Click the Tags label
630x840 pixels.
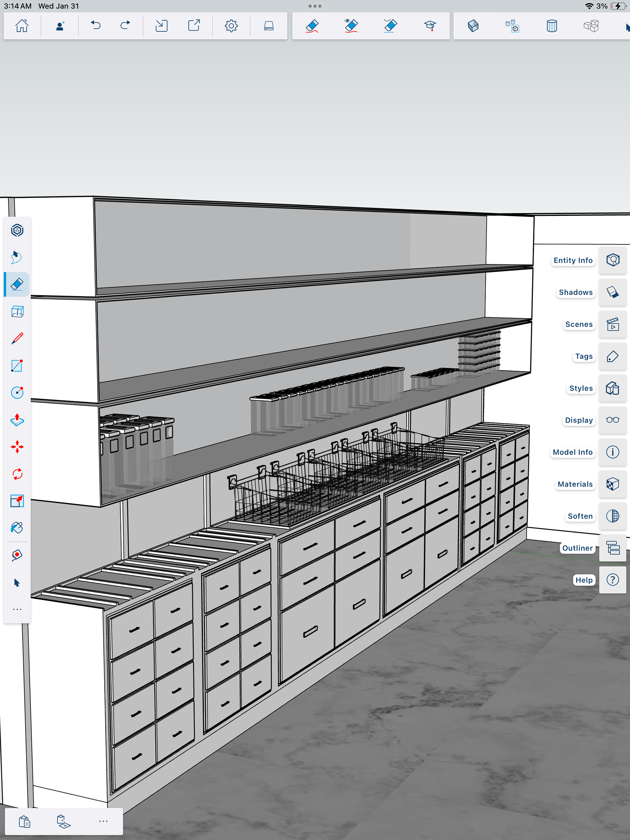tap(584, 356)
